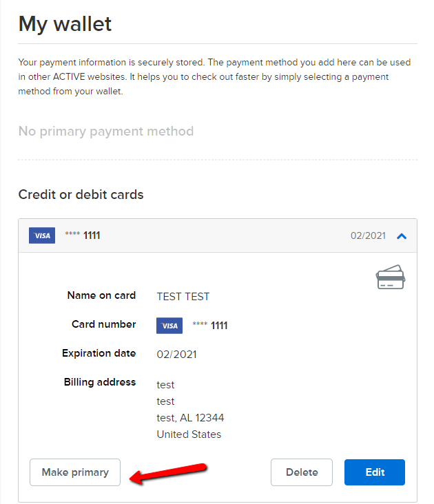Edit the saved card details
The image size is (434, 504).
(375, 472)
